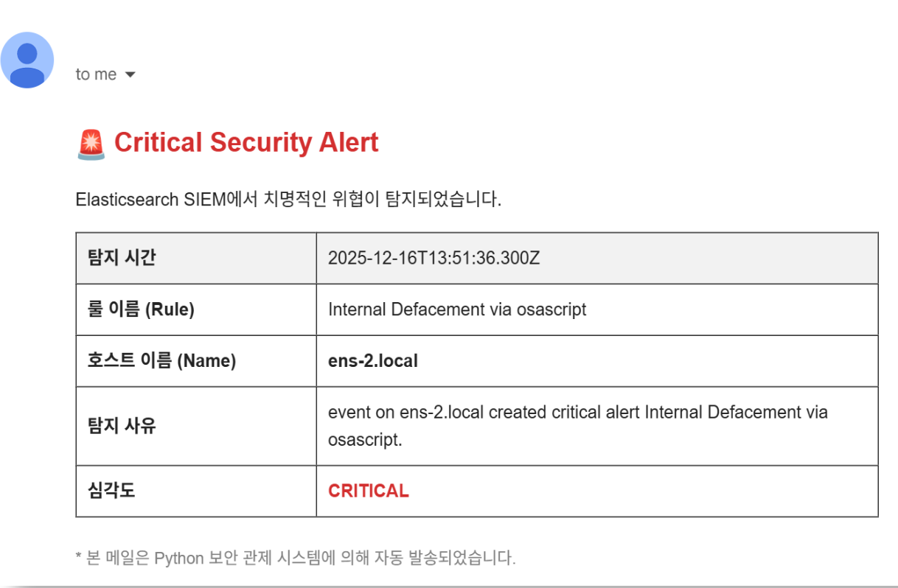Viewport: 898px width, 588px height.
Task: Click the red 'CRITICAL' severity text
Action: [369, 491]
